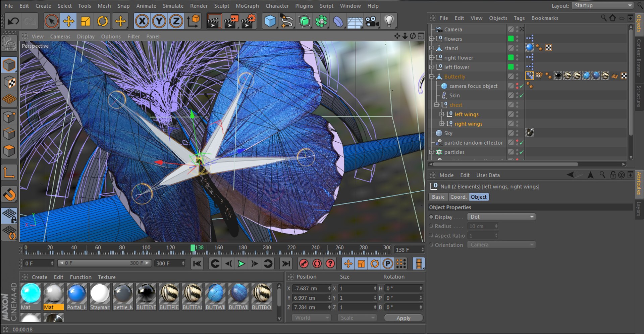This screenshot has height=334, width=644.
Task: Open Edit Render Settings gear clapperboard
Action: click(249, 21)
